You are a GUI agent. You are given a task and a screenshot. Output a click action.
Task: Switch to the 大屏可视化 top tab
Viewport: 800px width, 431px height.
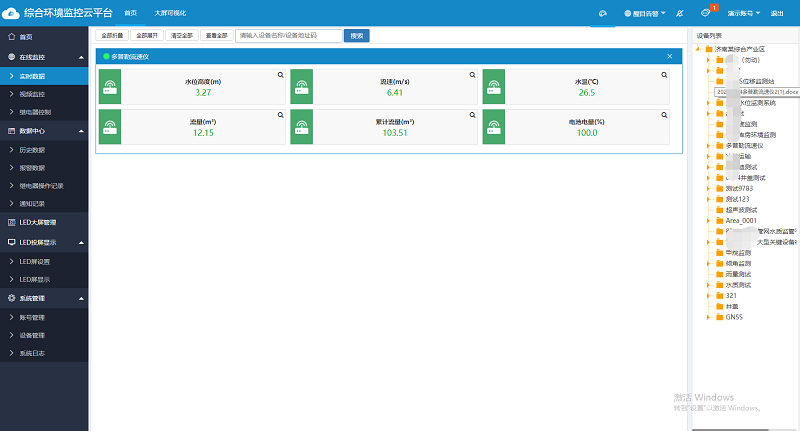[x=170, y=13]
